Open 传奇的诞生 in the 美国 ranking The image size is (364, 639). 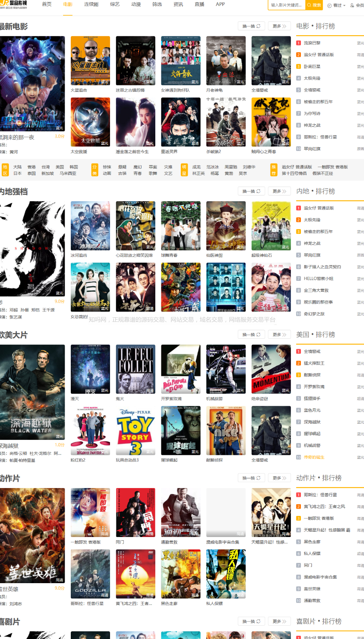pyautogui.click(x=314, y=457)
